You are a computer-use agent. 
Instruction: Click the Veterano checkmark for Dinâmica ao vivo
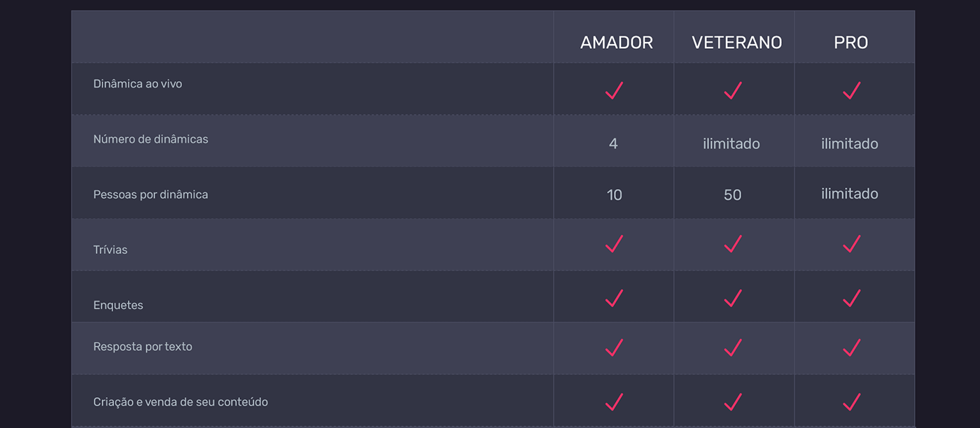(x=733, y=90)
